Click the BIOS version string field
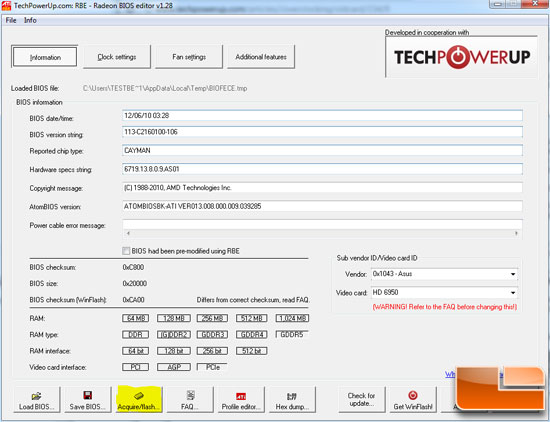Screen dimensions: 550x422 (322, 132)
